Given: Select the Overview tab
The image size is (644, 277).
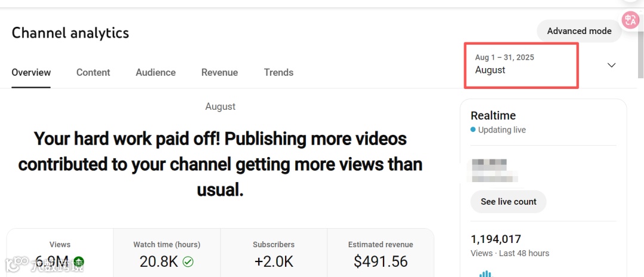Looking at the screenshot, I should (x=31, y=72).
